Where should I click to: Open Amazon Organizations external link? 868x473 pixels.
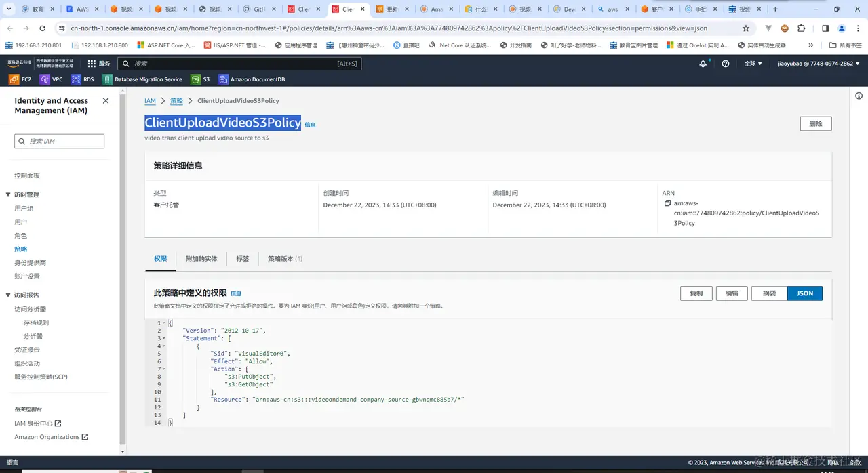[52, 437]
